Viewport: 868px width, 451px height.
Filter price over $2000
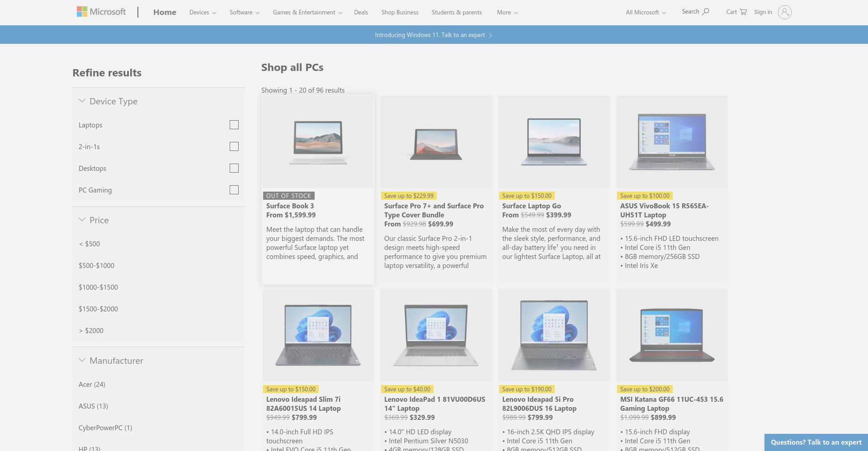point(91,331)
